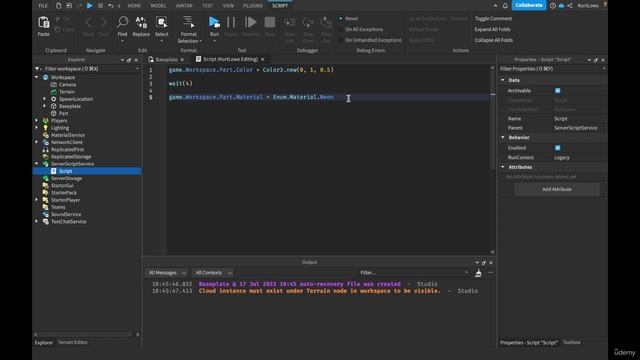Open the notifications bell

tap(505, 6)
